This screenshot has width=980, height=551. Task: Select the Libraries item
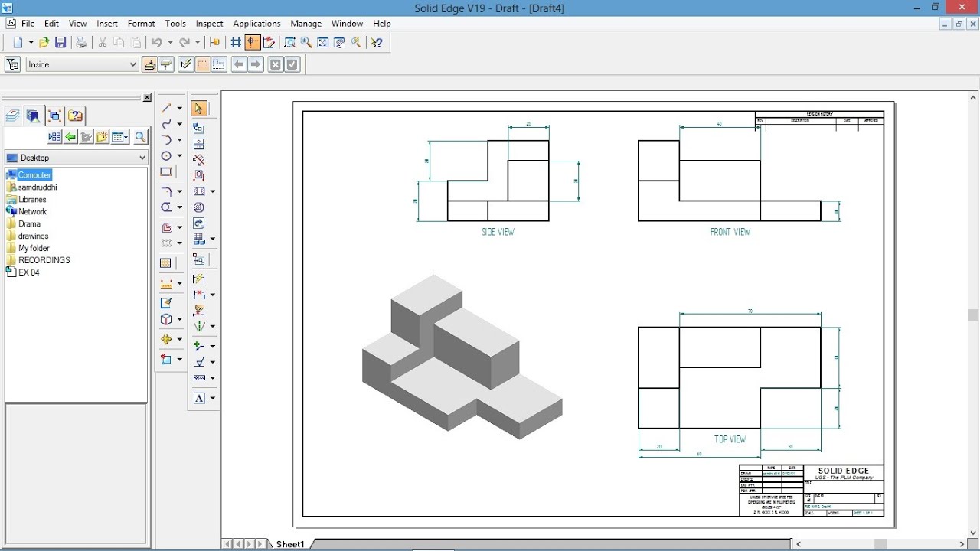pyautogui.click(x=32, y=199)
